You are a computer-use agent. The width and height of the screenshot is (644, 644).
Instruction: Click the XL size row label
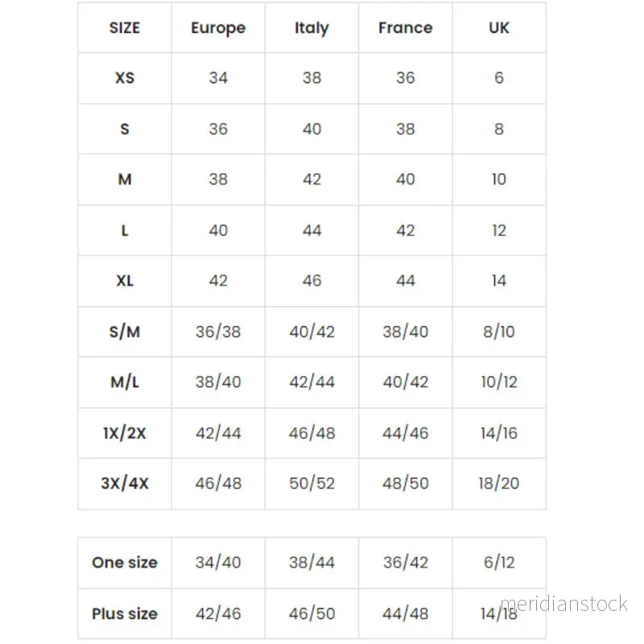125,281
